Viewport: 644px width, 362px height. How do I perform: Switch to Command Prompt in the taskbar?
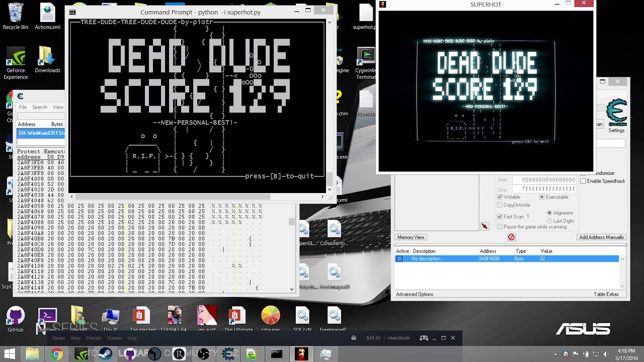(277, 354)
